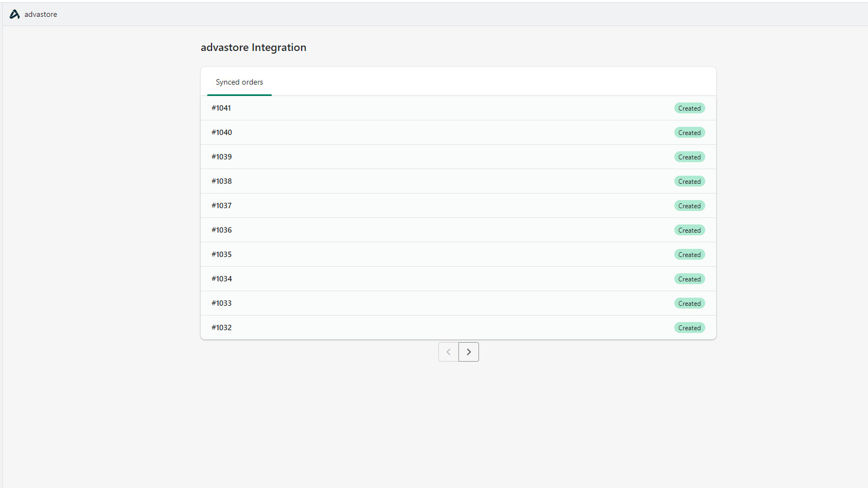This screenshot has width=868, height=488.
Task: Open order #1041
Action: (x=458, y=108)
